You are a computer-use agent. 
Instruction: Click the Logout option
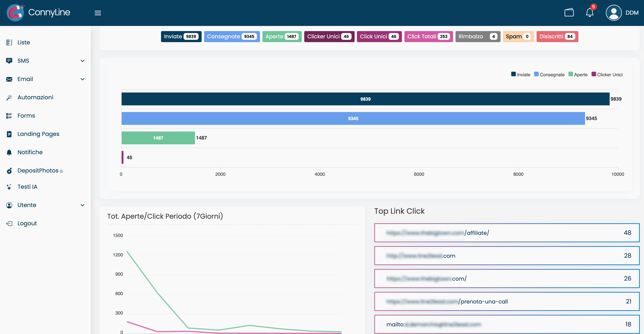click(27, 223)
